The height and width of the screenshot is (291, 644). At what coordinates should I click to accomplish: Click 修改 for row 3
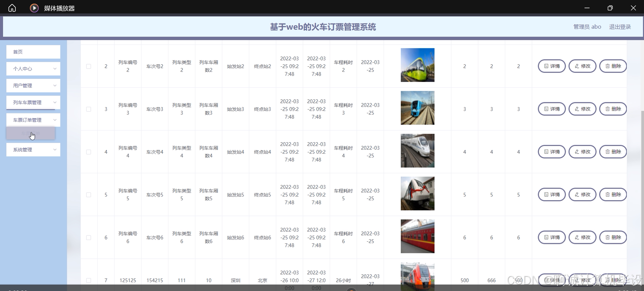coord(582,109)
